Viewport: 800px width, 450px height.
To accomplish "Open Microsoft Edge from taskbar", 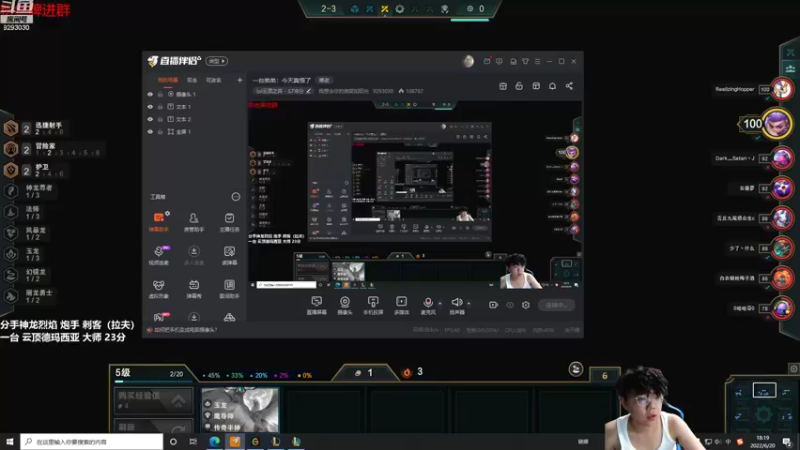I will (214, 441).
